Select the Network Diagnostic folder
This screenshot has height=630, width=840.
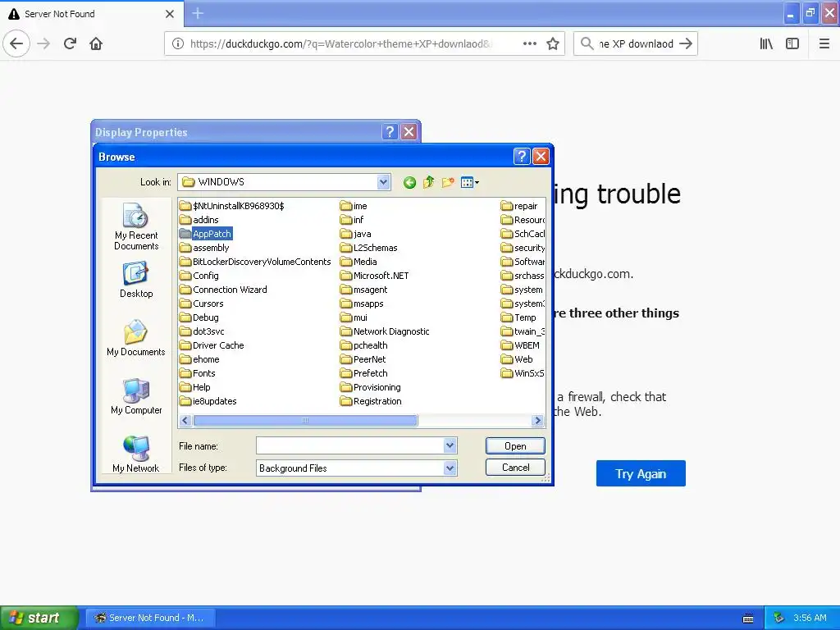click(x=385, y=331)
